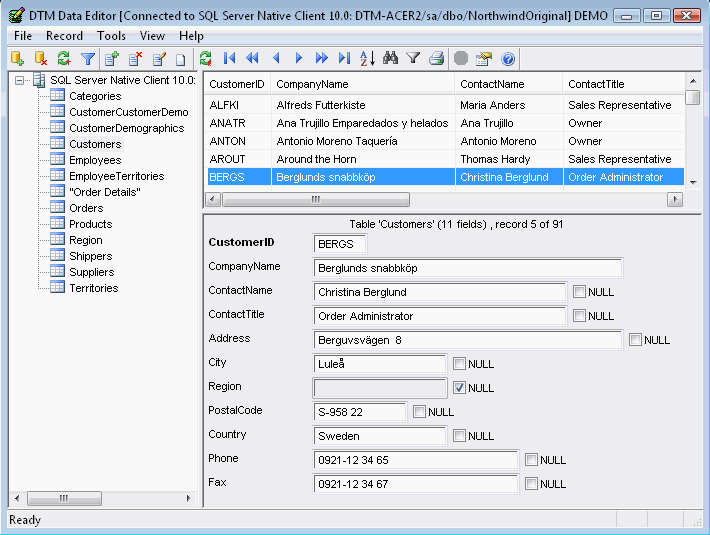This screenshot has height=535, width=710.
Task: Jump forward several records with double-right arrows
Action: 321,58
